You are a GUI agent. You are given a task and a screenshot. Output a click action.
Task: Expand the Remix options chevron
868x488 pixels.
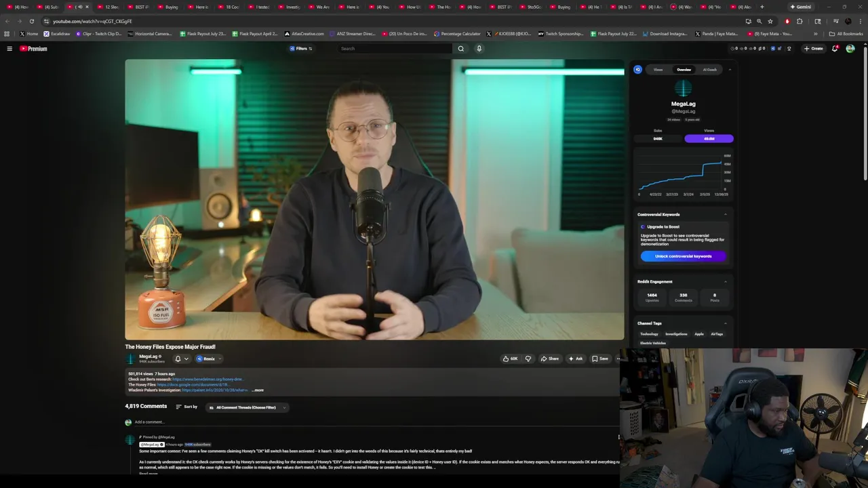coord(220,359)
